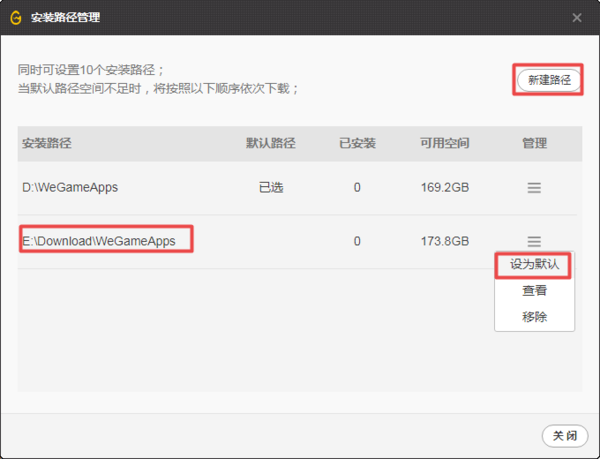This screenshot has height=459, width=600.
Task: Choose 移除 from the popup menu
Action: click(534, 317)
